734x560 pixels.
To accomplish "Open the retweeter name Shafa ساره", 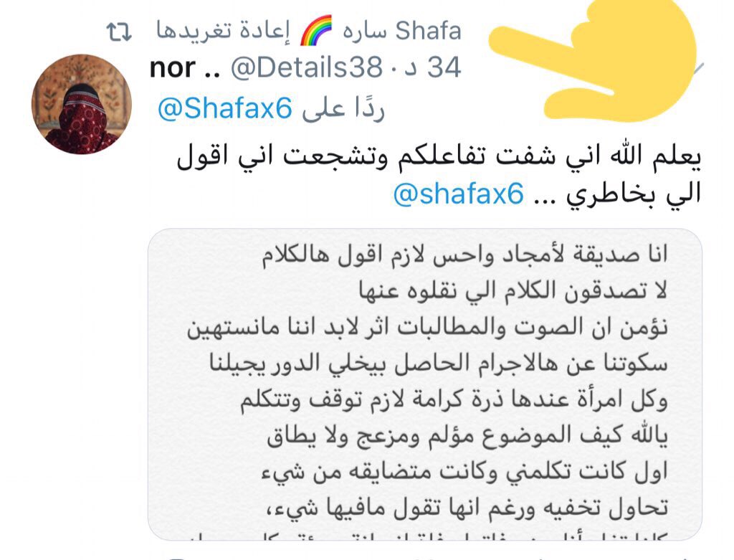I will (402, 31).
